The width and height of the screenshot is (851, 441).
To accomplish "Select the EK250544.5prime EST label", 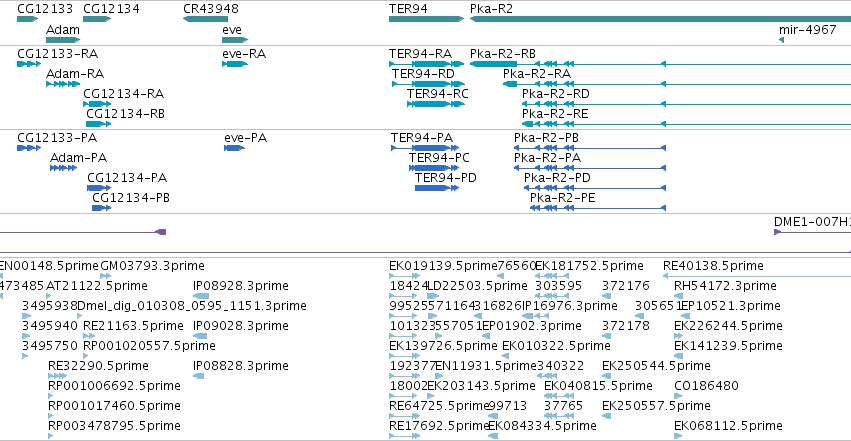I will click(x=656, y=366).
